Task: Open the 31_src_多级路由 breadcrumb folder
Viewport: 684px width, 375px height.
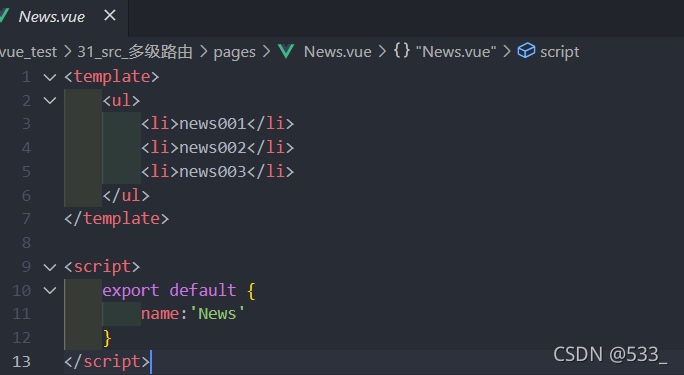Action: click(135, 52)
